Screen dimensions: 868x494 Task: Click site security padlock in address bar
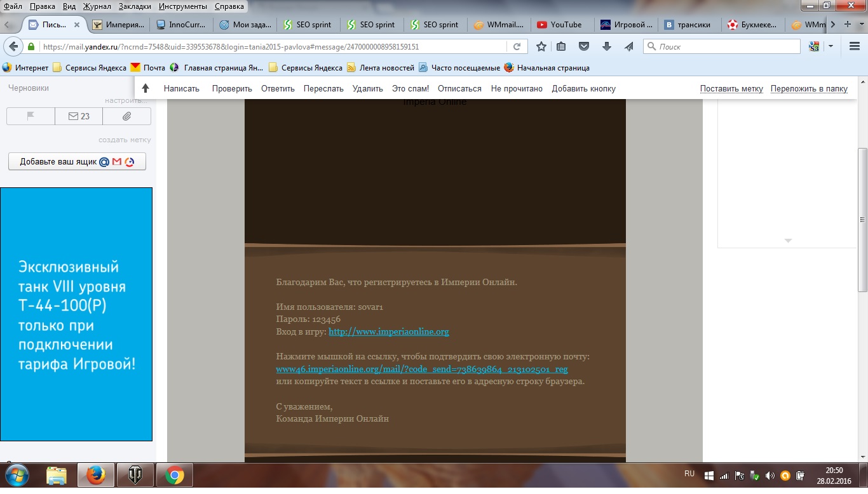(x=31, y=46)
